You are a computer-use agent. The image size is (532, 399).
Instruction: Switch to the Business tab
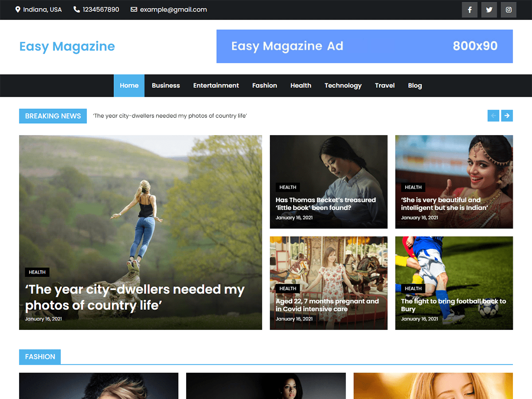point(166,86)
